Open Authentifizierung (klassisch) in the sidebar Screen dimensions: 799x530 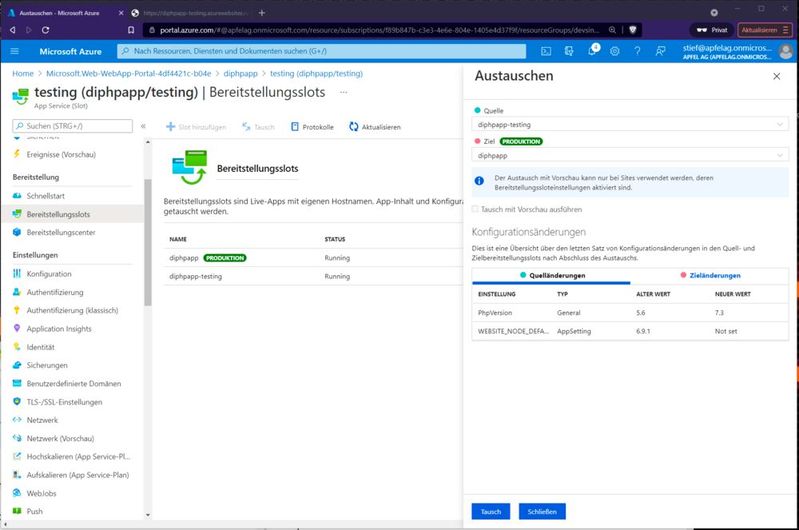point(72,310)
